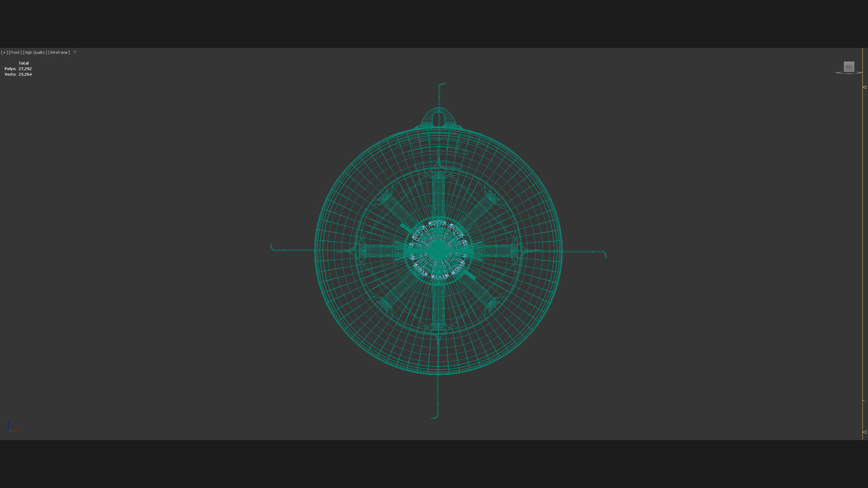
Task: Click the ViewCube Front face
Action: (x=849, y=67)
